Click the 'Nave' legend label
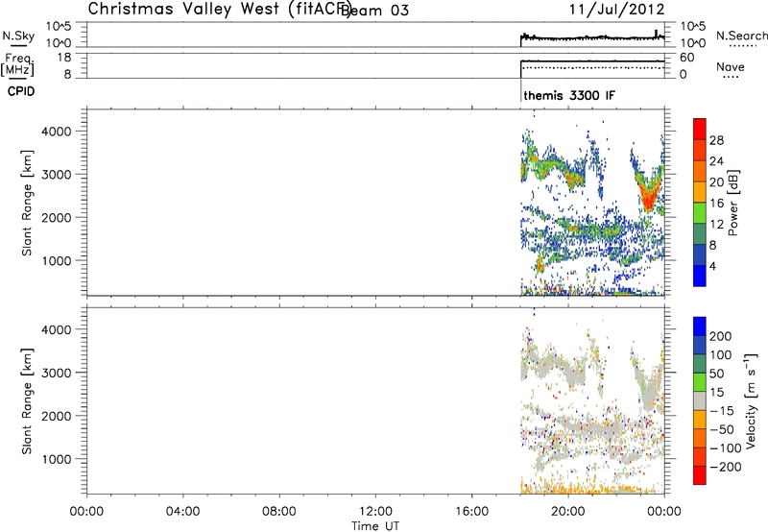Screen dimensions: 768x532 (x=731, y=66)
